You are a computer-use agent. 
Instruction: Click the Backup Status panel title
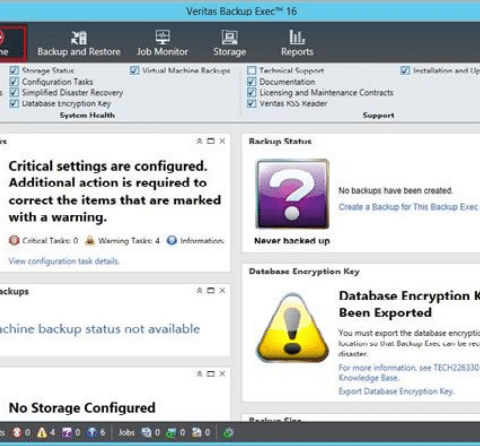280,141
